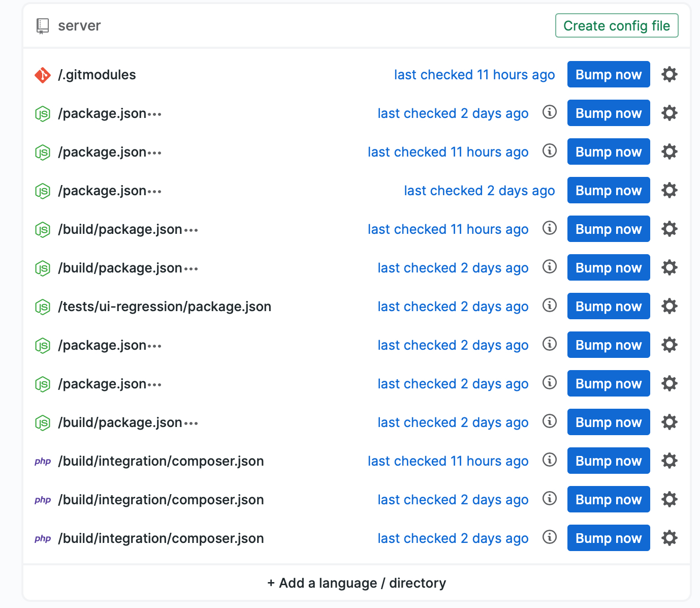Open gear for composer.json checked 11 hours ago
This screenshot has width=700, height=608.
pos(670,461)
